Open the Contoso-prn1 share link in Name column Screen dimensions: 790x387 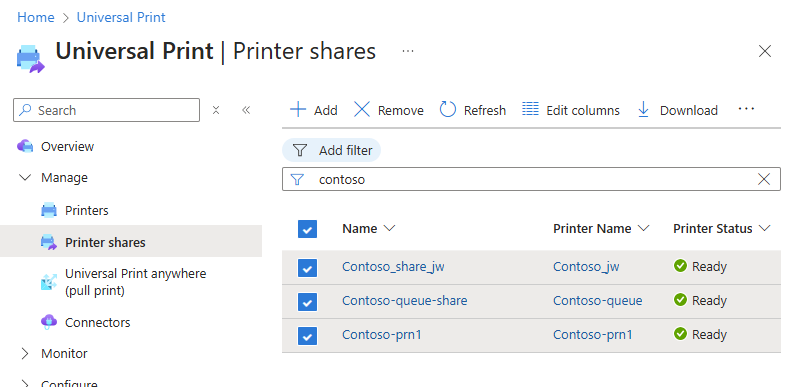click(x=382, y=334)
